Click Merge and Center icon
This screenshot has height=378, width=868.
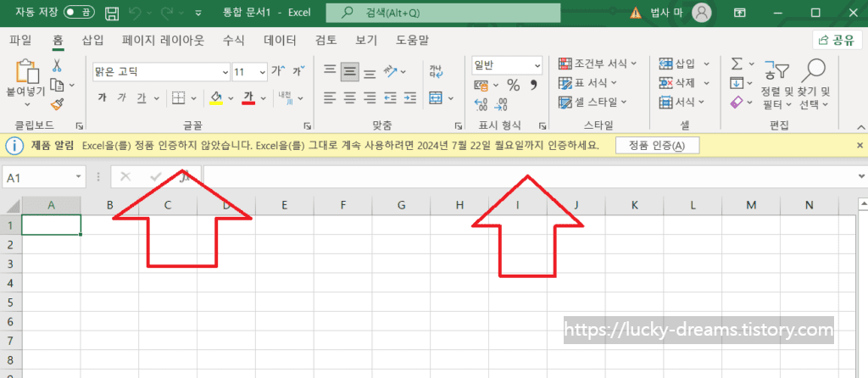click(x=436, y=98)
